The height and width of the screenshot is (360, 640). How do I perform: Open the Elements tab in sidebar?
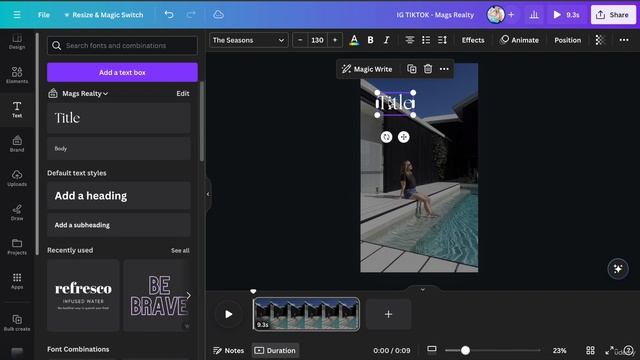coord(17,75)
